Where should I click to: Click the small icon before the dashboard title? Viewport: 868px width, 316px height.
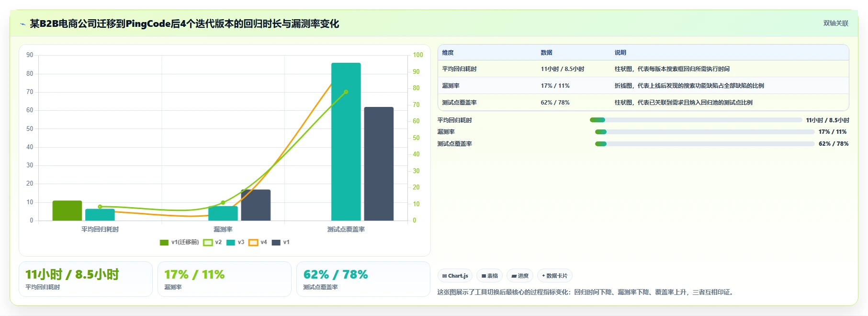(23, 24)
